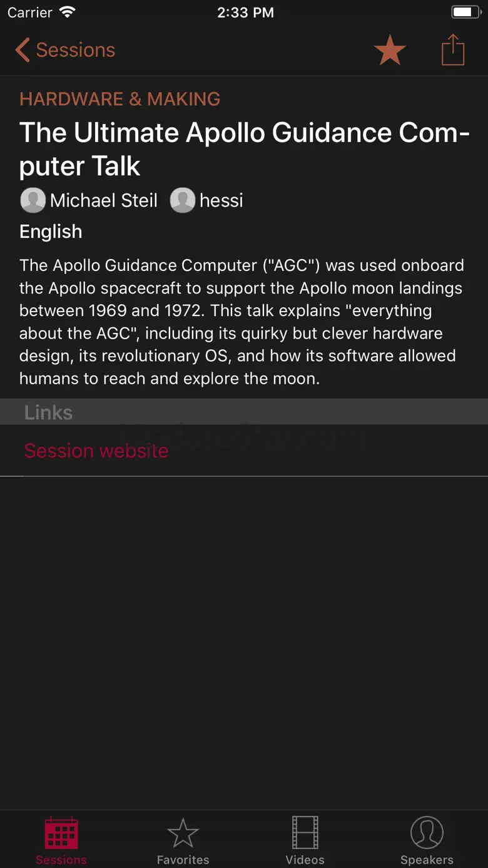The width and height of the screenshot is (488, 868).
Task: Tap the English language label
Action: pos(51,232)
